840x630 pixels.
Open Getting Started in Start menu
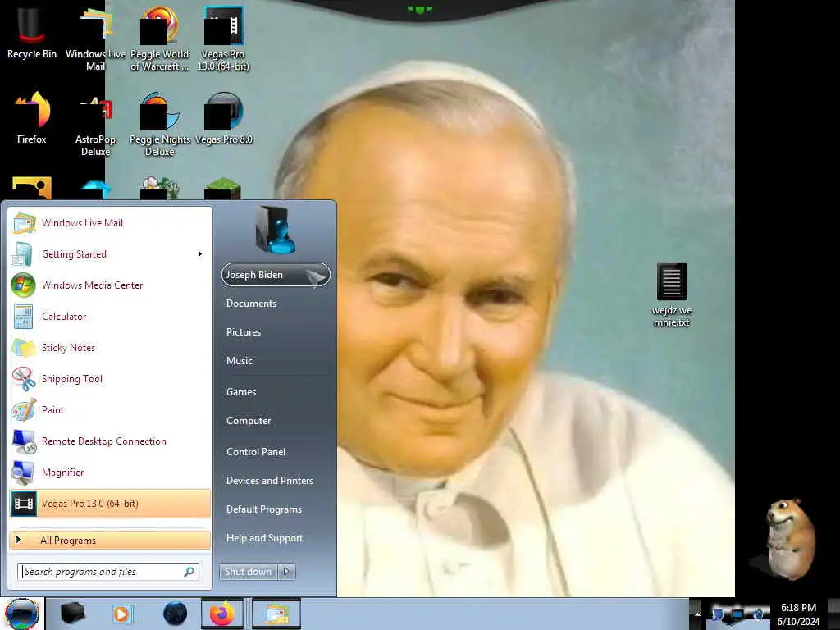tap(111, 254)
